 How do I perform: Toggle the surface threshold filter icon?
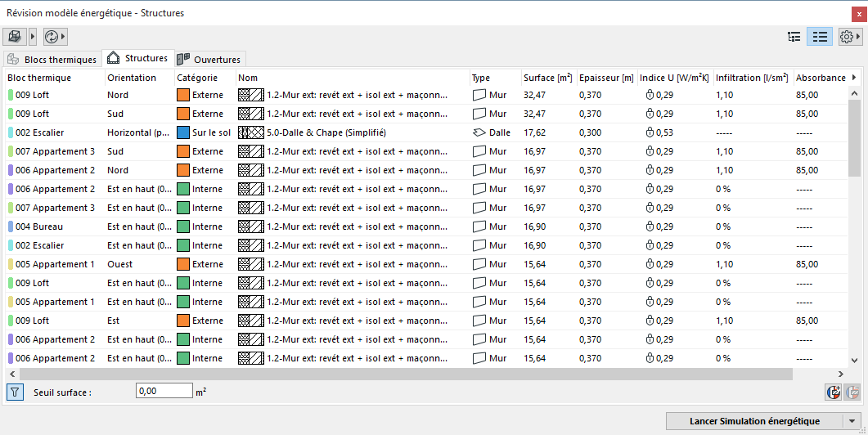15,392
